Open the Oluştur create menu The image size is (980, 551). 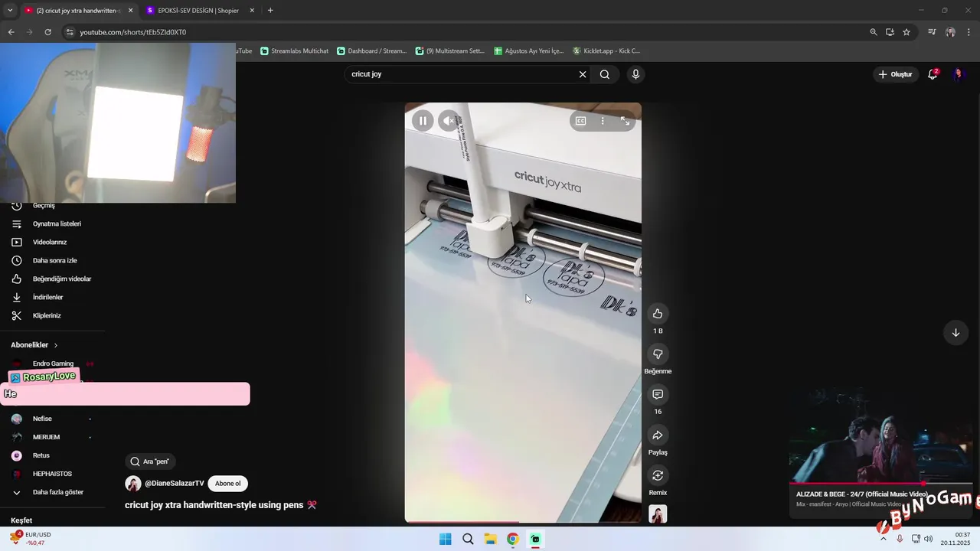click(x=895, y=74)
